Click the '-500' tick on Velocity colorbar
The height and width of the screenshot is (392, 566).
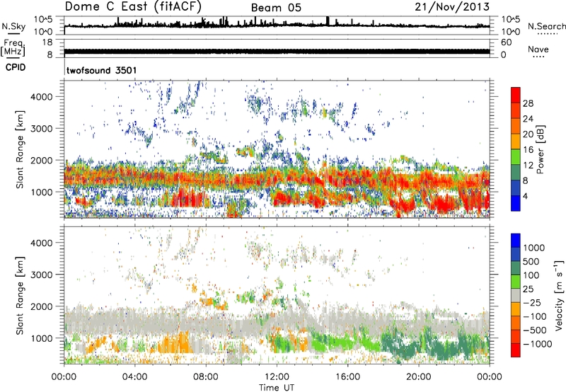tap(535, 330)
